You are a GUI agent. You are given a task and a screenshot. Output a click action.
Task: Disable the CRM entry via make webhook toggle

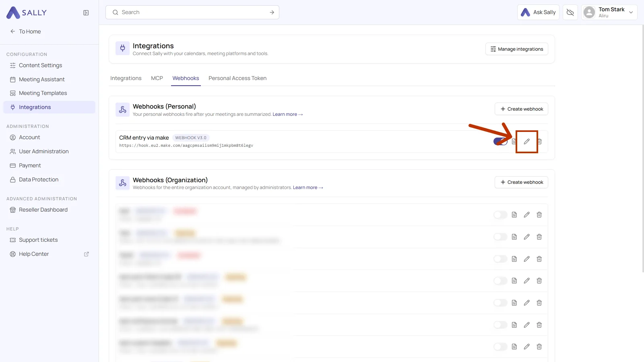[500, 142]
